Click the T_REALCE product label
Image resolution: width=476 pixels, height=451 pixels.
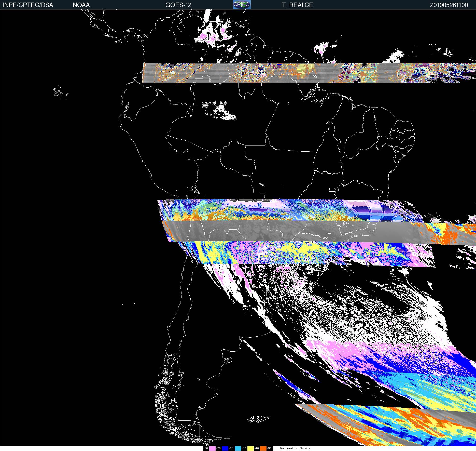297,5
